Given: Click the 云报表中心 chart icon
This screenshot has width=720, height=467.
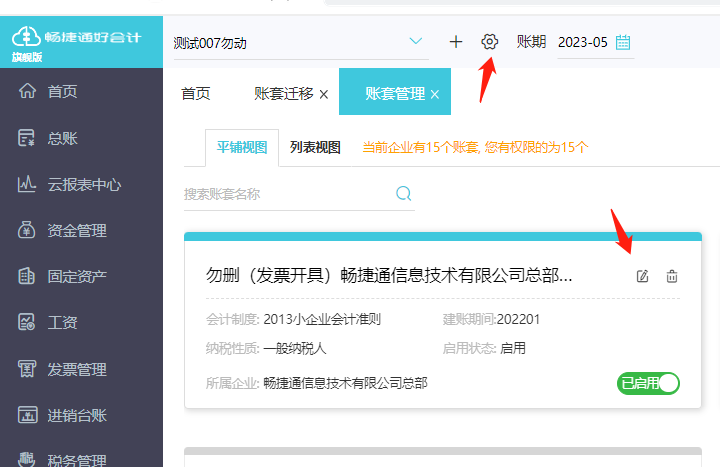Looking at the screenshot, I should [27, 184].
